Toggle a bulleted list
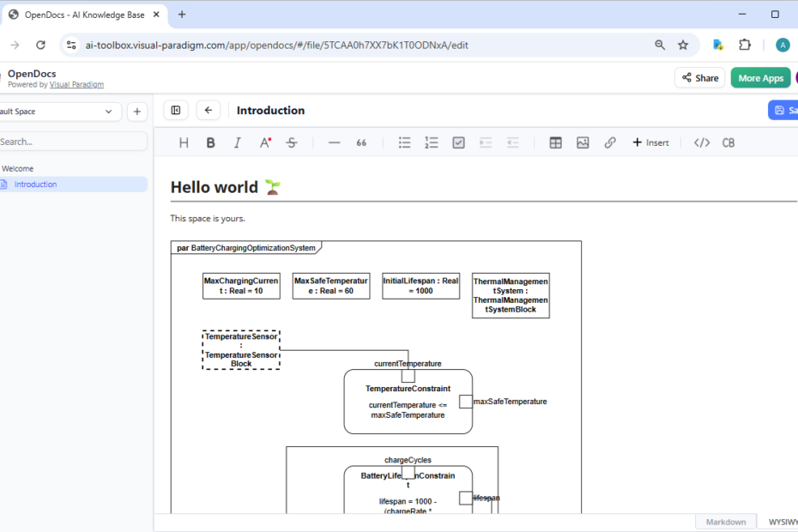This screenshot has height=532, width=798. point(404,142)
